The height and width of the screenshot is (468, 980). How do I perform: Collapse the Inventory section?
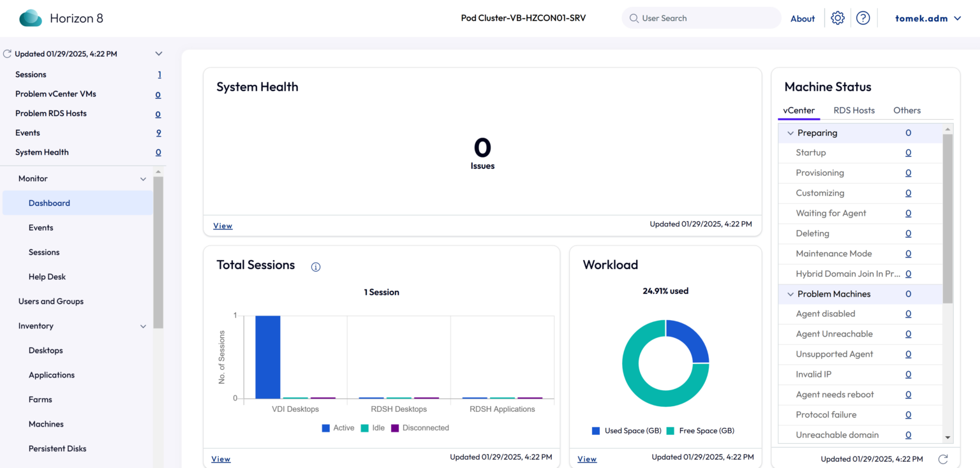click(x=143, y=326)
